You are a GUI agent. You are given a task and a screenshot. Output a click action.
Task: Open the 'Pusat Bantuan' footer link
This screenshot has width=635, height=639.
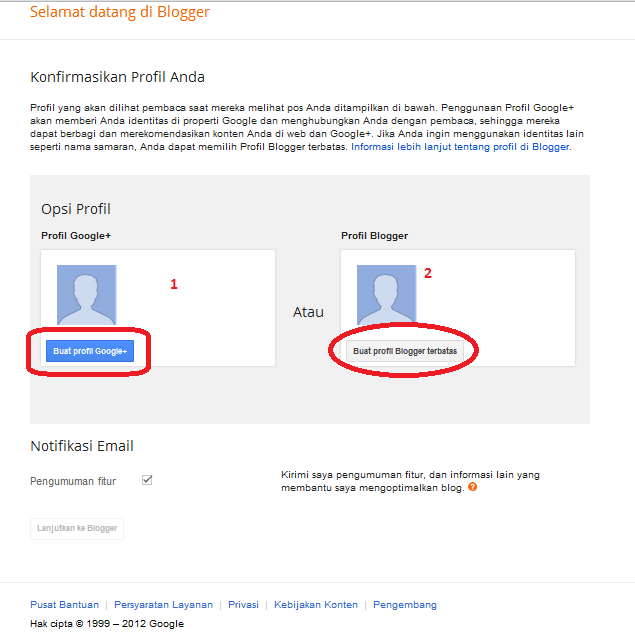tap(64, 605)
